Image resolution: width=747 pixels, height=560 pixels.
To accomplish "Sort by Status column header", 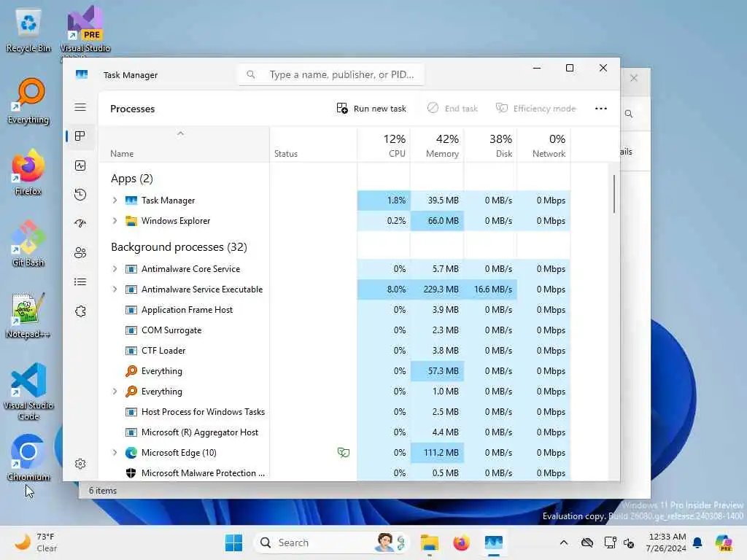I will pos(313,145).
